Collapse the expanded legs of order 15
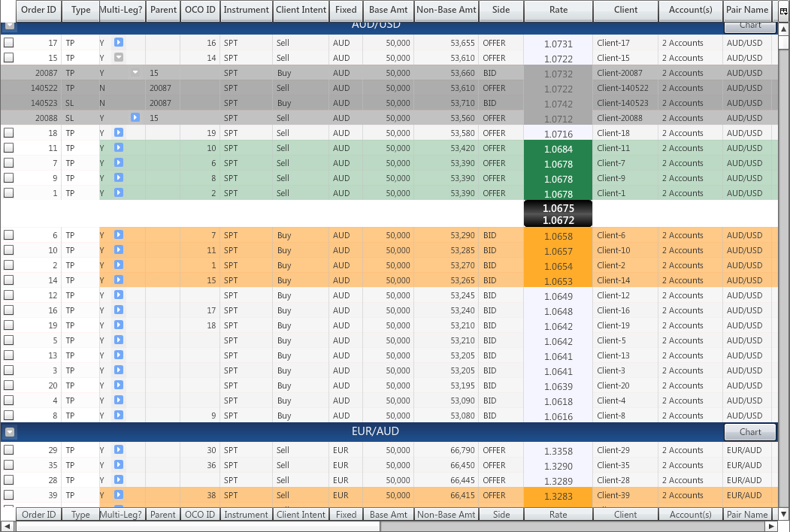Viewport: 790px width, 532px height. coord(119,58)
